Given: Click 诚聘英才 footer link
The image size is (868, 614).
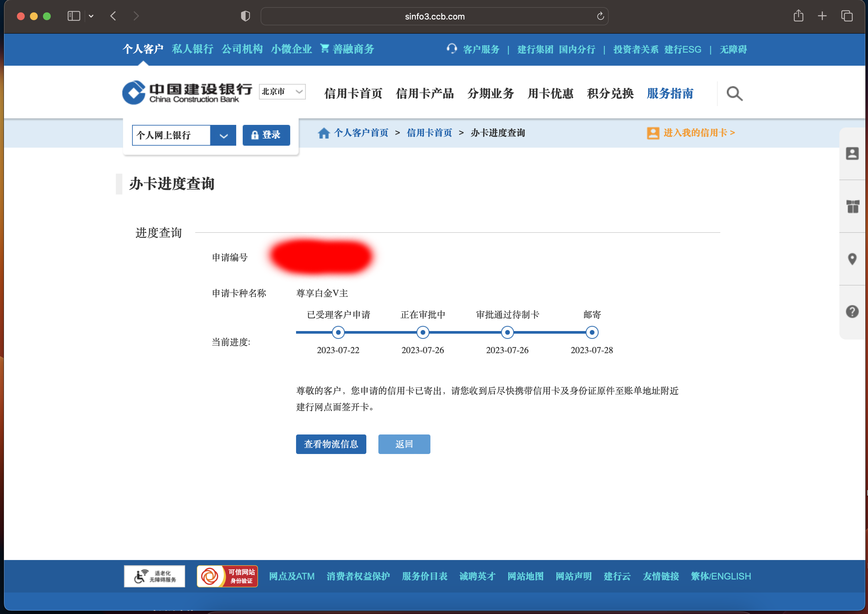Looking at the screenshot, I should point(477,576).
